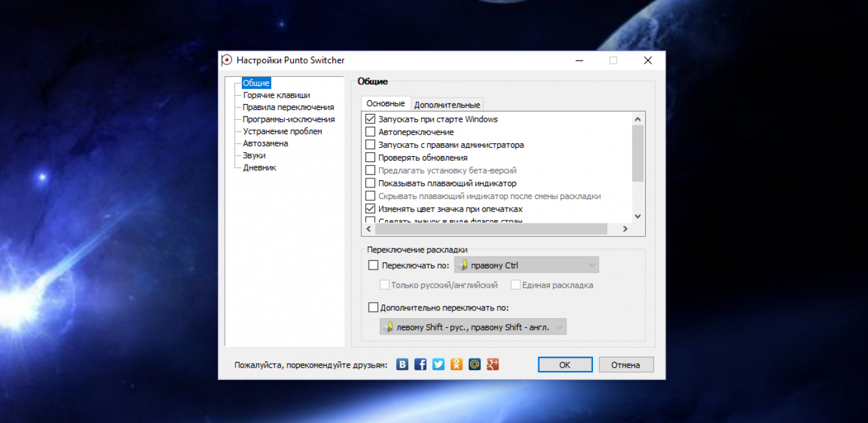Minimize the settings window

point(579,61)
